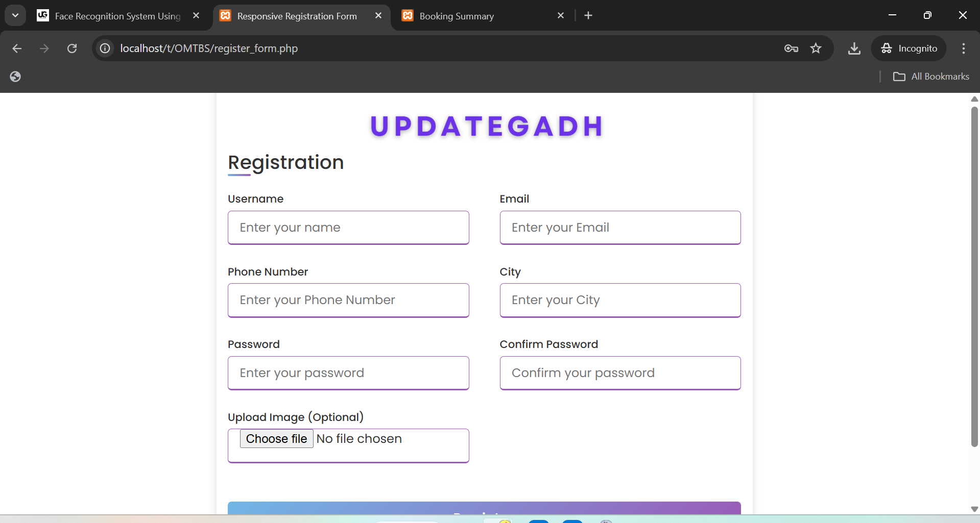The width and height of the screenshot is (980, 523).
Task: Switch to Responsive Registration Form tab
Action: pyautogui.click(x=301, y=16)
